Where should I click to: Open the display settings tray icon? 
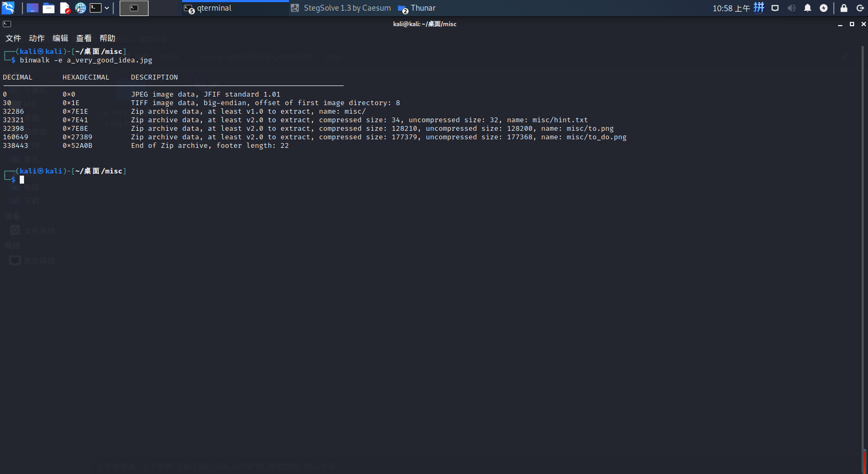pos(775,8)
